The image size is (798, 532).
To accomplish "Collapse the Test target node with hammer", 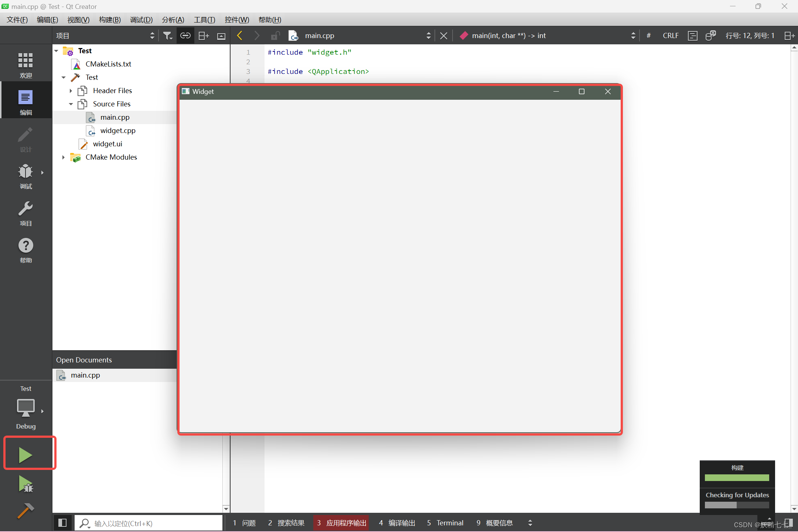I will pos(64,77).
